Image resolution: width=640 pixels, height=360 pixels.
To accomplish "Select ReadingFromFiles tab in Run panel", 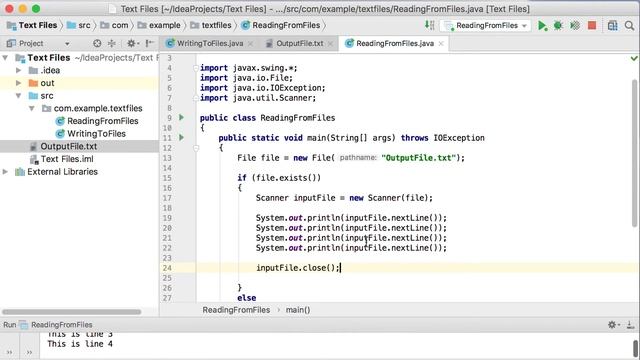I will [x=56, y=325].
